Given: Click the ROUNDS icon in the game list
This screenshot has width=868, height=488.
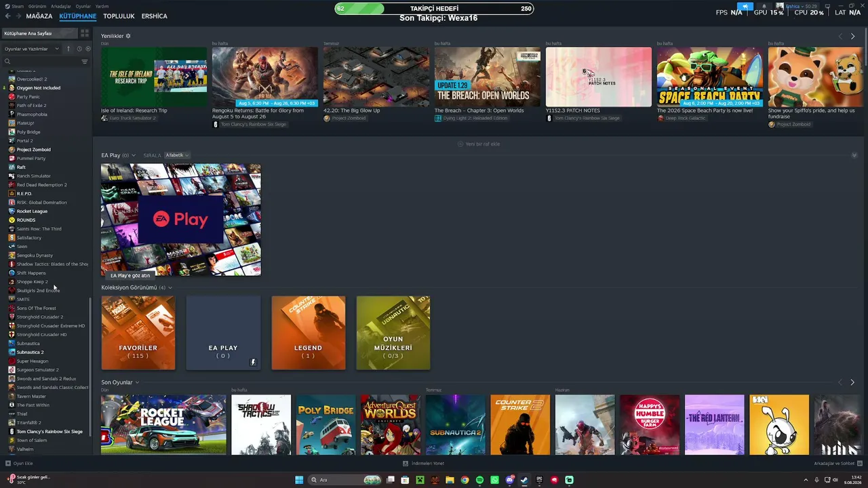Looking at the screenshot, I should pos(12,220).
